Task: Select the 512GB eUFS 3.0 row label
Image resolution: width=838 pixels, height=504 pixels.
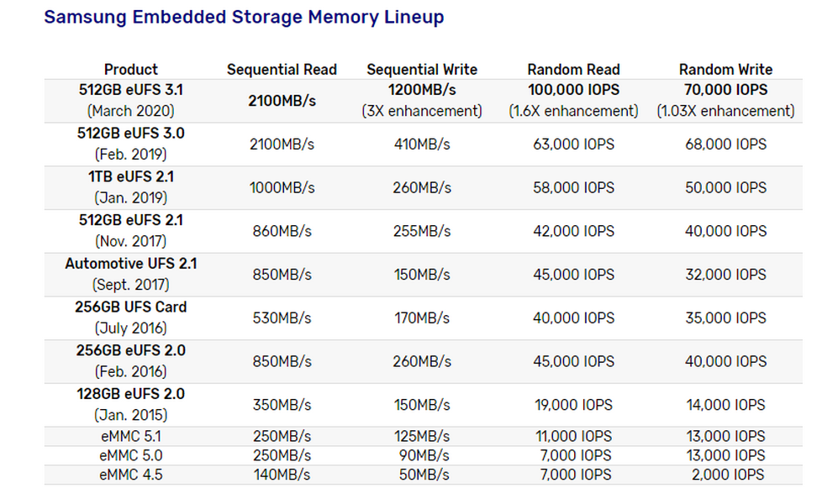Action: (131, 134)
